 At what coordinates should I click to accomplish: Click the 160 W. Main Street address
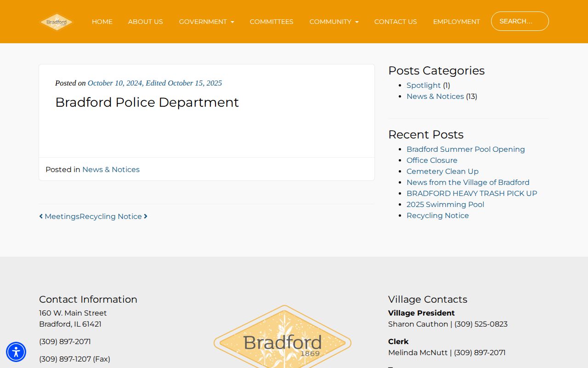point(73,313)
